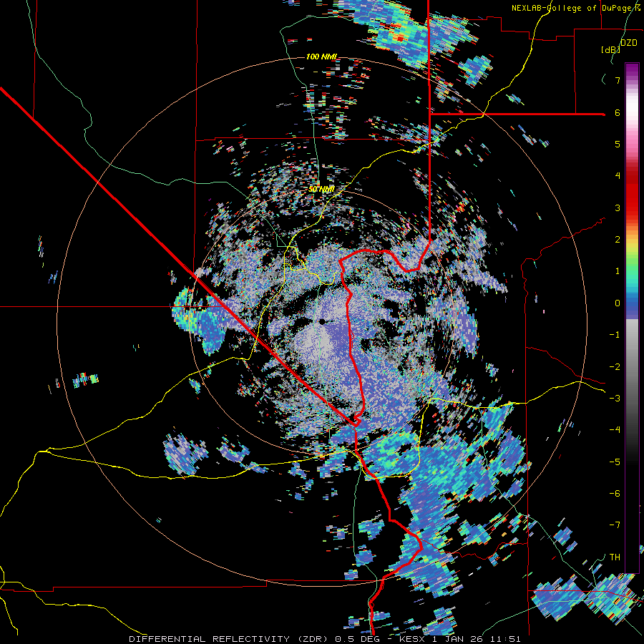This screenshot has height=644, width=644.
Task: Click the 0 value on the scale
Action: [x=618, y=303]
